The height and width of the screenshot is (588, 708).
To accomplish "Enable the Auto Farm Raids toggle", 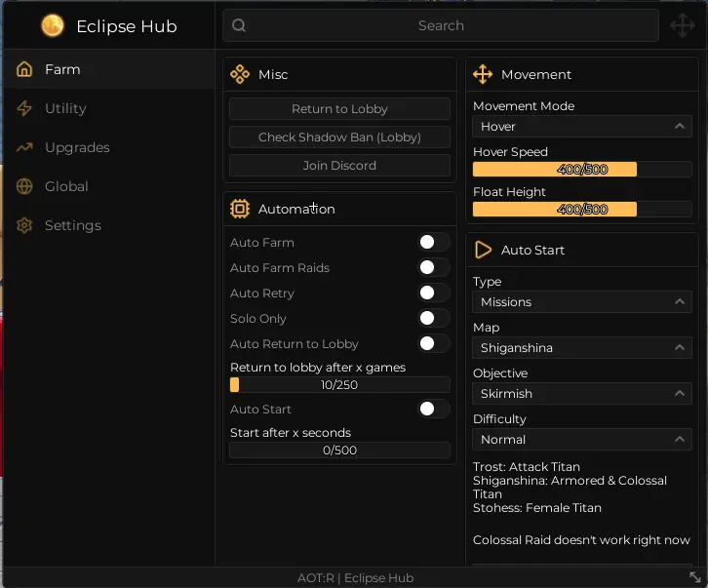I will coord(433,267).
